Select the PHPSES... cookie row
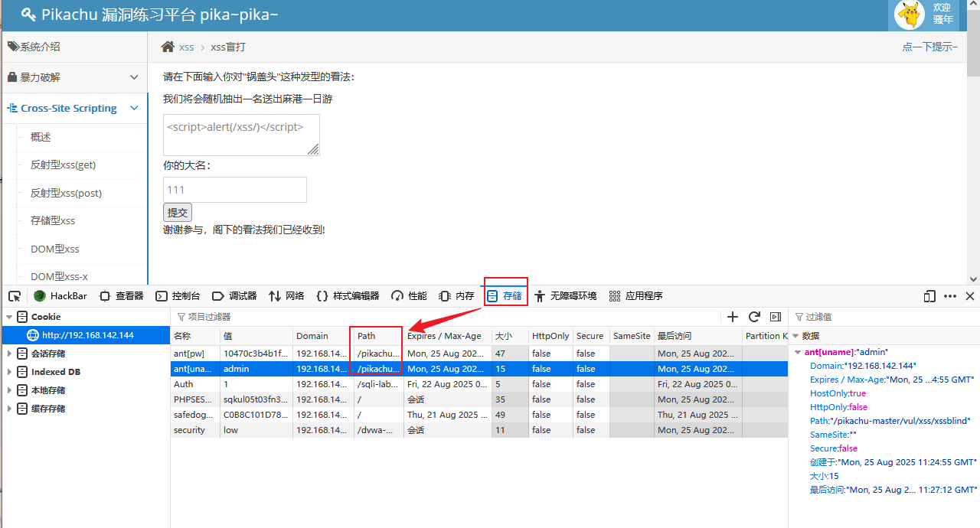This screenshot has width=980, height=528. coord(479,399)
